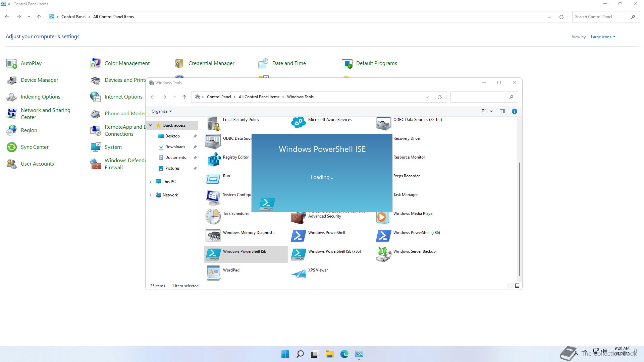Select Pictures in Quick access
The height and width of the screenshot is (362, 644).
click(x=172, y=168)
